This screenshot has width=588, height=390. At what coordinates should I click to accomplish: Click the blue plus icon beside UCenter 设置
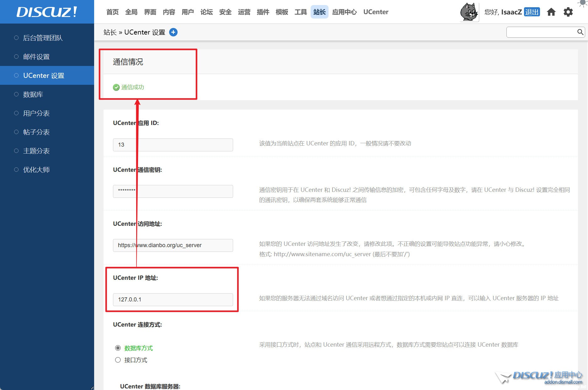[x=173, y=32]
